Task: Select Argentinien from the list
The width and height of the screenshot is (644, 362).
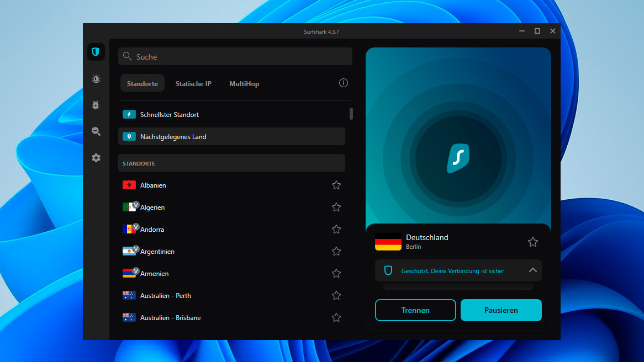Action: click(231, 251)
